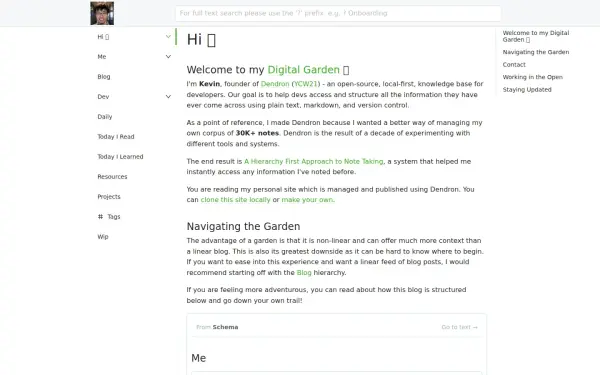Open the Hi page in sidebar
Screen dimensions: 600x375
(x=103, y=37)
